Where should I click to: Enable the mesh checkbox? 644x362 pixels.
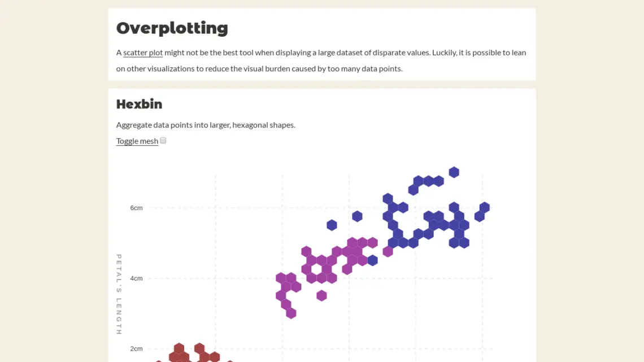pyautogui.click(x=163, y=140)
